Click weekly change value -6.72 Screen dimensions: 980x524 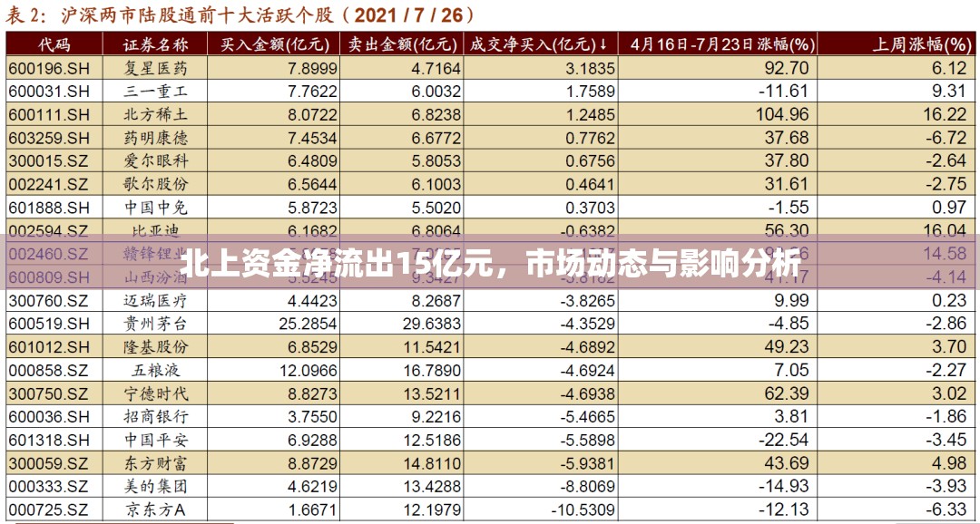click(945, 138)
